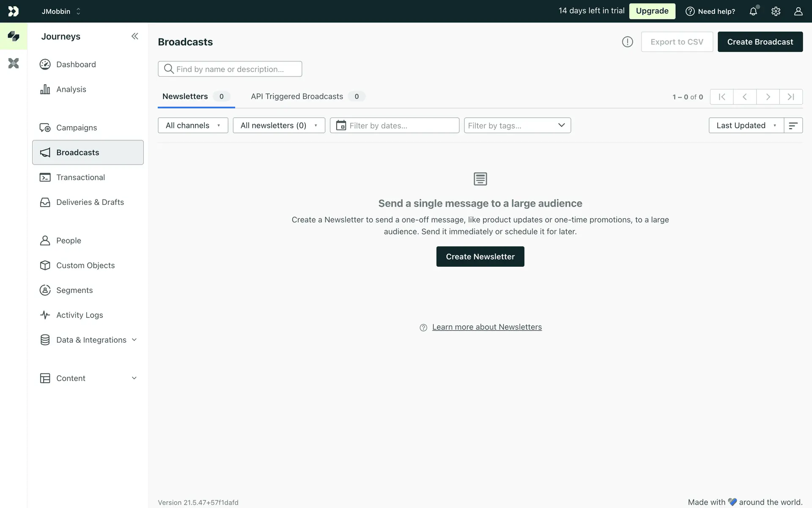The image size is (812, 508).
Task: Click the info icon beside Export to CSV
Action: point(627,42)
